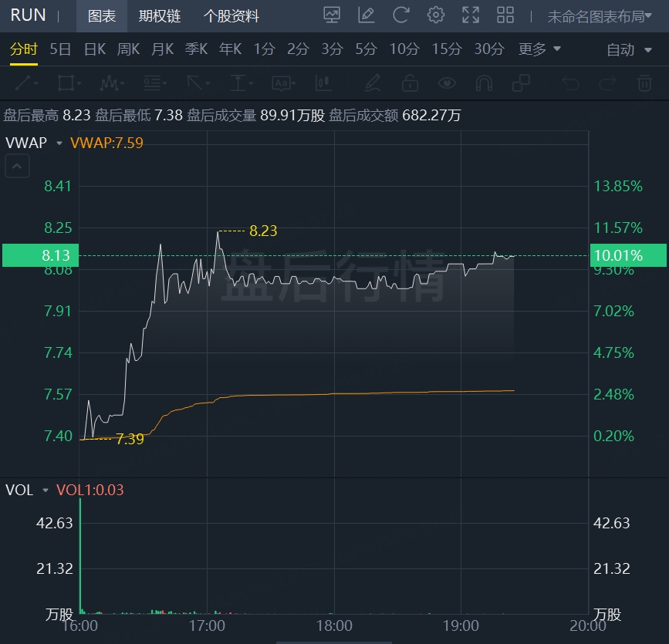669x644 pixels.
Task: Delete drawings with the trash icon
Action: pos(644,83)
